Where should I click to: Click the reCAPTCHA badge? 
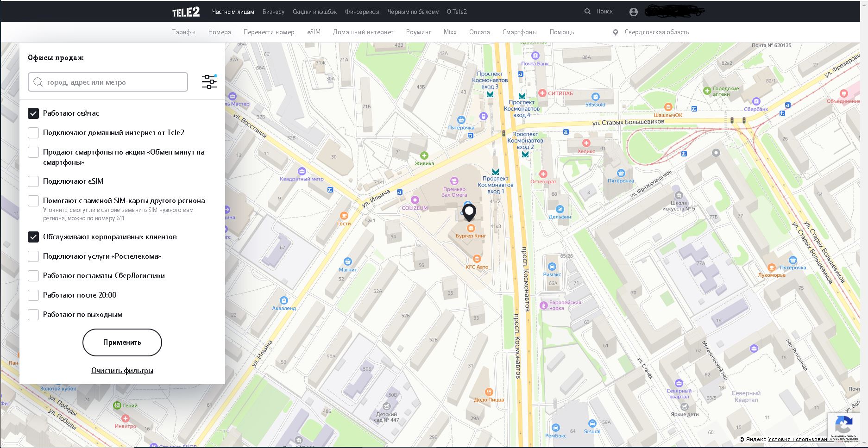click(843, 428)
